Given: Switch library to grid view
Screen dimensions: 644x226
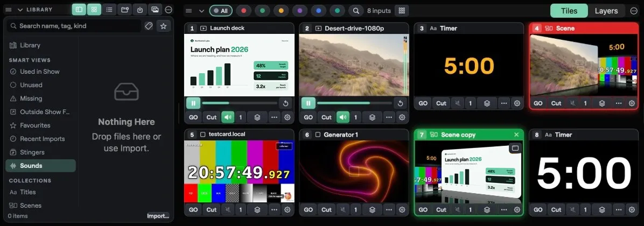Looking at the screenshot, I should coord(94,10).
